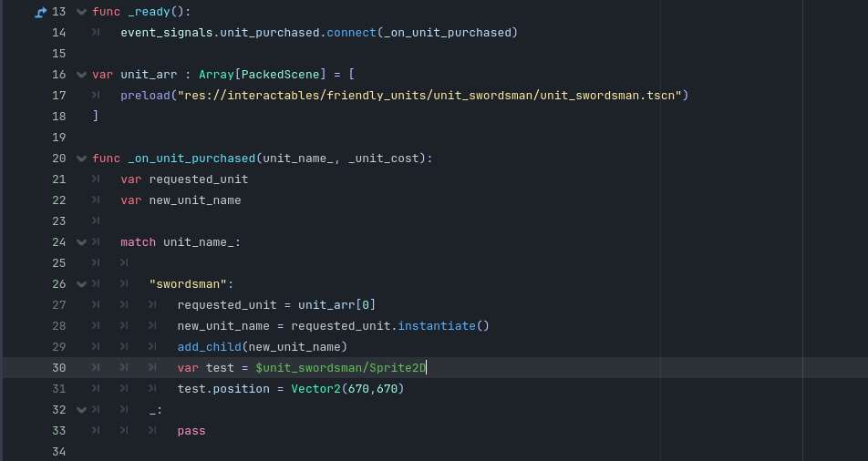
Task: Click the $unit_swordsman/Sprite2D node path
Action: coord(340,368)
